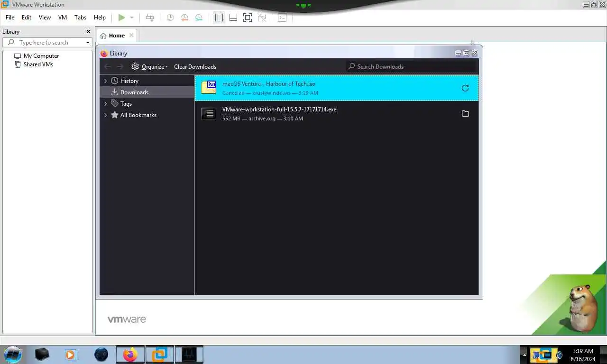Click Clear Downloads button
This screenshot has height=364, width=607.
[195, 67]
